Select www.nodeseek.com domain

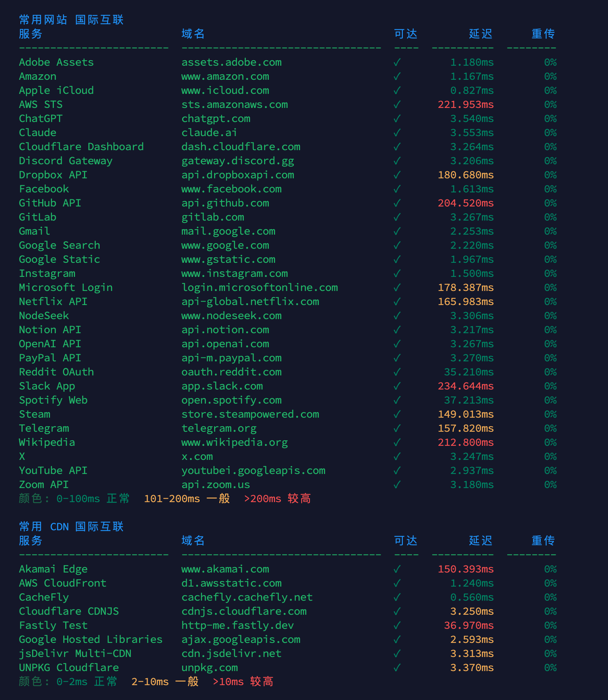click(231, 316)
